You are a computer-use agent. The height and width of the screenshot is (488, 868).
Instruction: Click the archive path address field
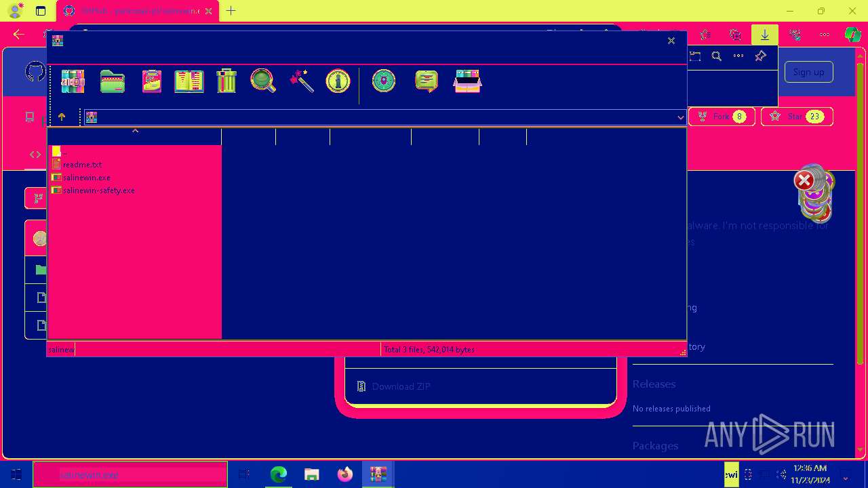click(384, 117)
